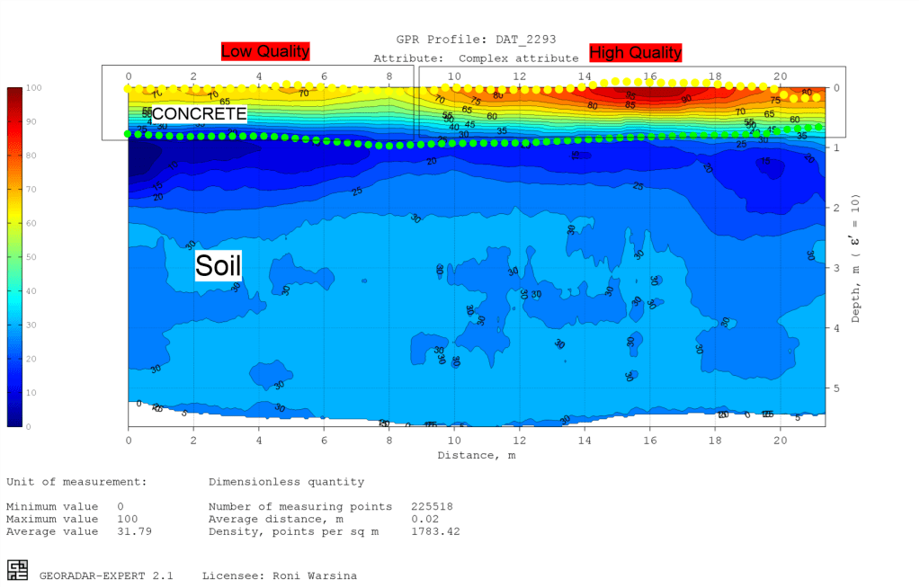
Task: Click the red Low Quality label
Action: coord(265,51)
